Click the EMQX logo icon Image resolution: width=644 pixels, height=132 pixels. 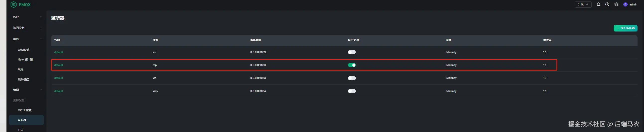tap(13, 4)
